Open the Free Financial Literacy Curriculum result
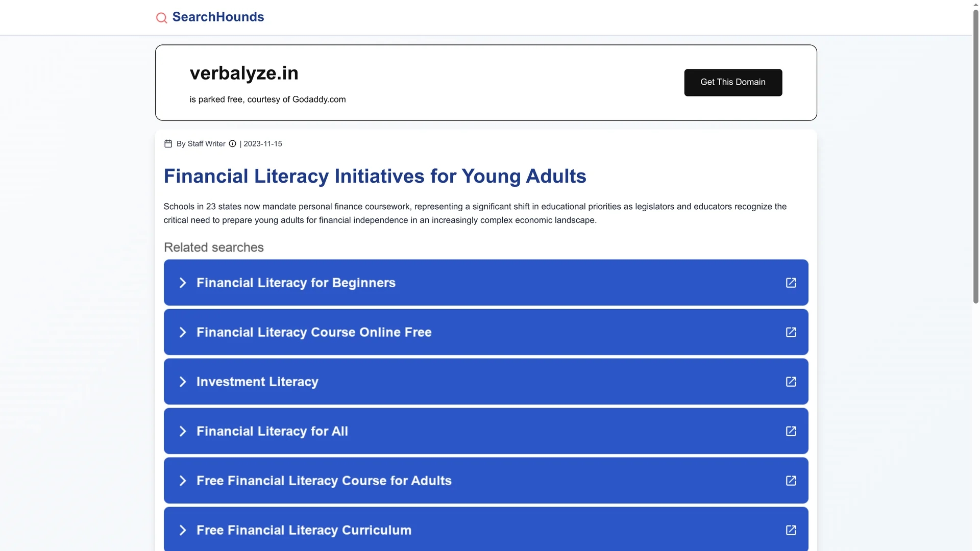The image size is (980, 551). 486,529
